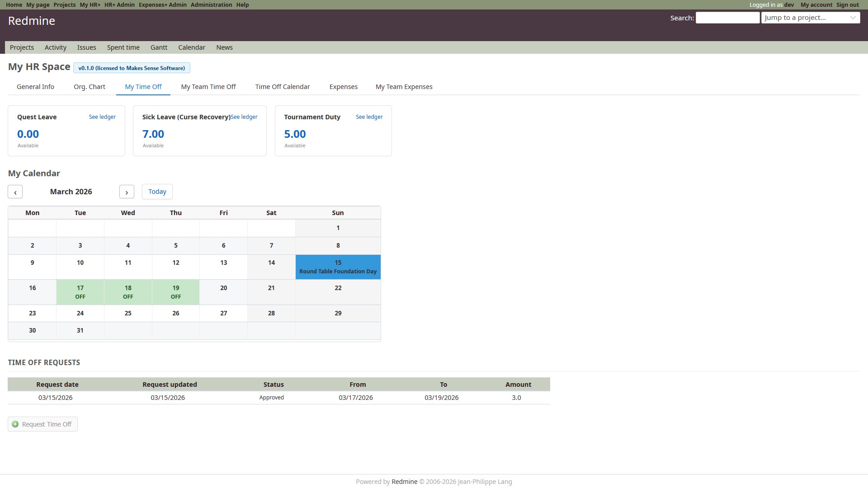Open the Time Off Calendar tab
This screenshot has width=868, height=488.
coord(282,87)
